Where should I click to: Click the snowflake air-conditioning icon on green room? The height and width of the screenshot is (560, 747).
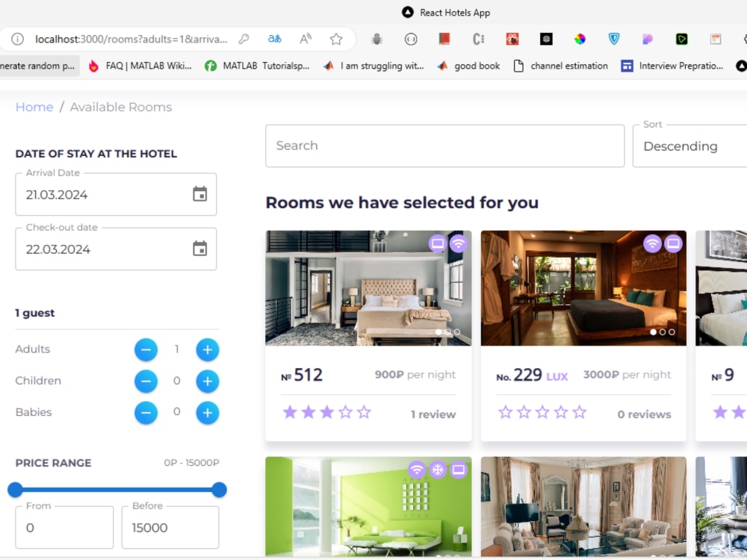point(437,470)
